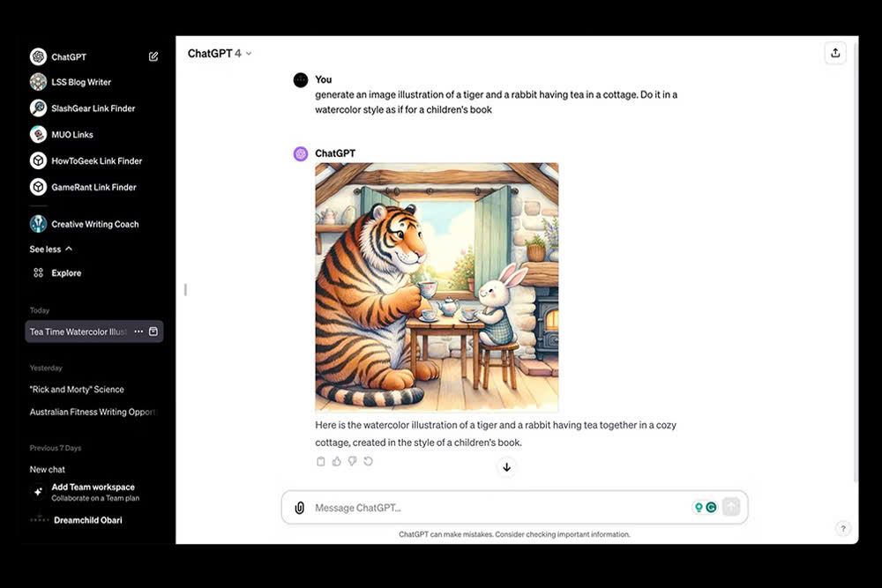Open LSS Blog Writer GPT
This screenshot has height=588, width=882.
81,82
